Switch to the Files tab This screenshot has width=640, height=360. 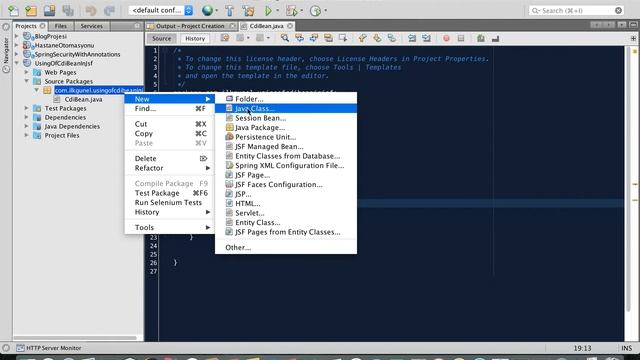pos(60,26)
